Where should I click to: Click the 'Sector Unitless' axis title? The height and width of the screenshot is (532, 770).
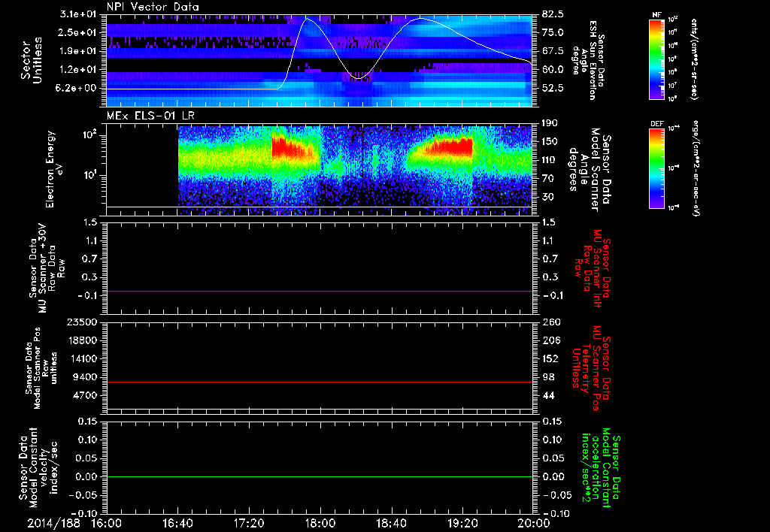coord(32,60)
